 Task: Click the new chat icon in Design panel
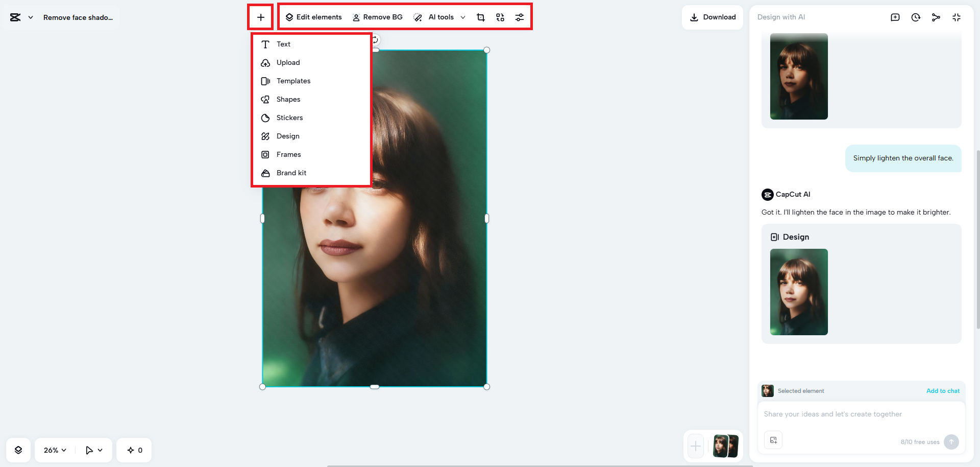pos(895,17)
